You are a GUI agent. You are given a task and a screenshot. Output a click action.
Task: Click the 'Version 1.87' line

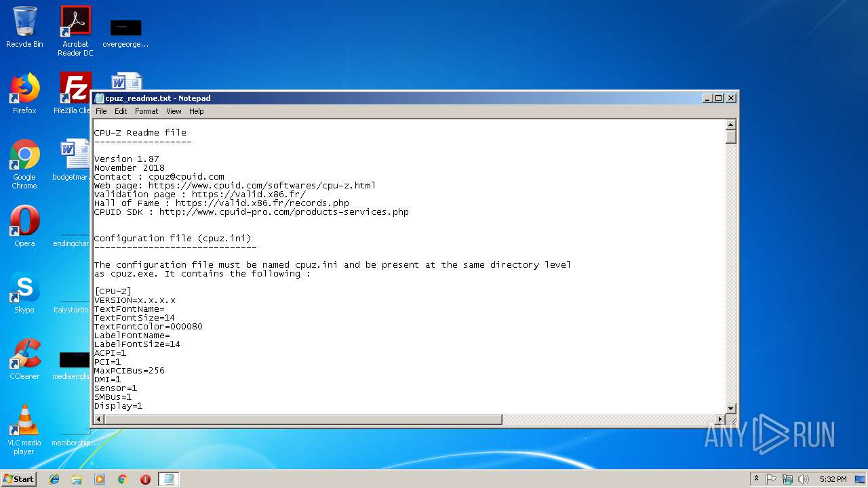point(127,159)
